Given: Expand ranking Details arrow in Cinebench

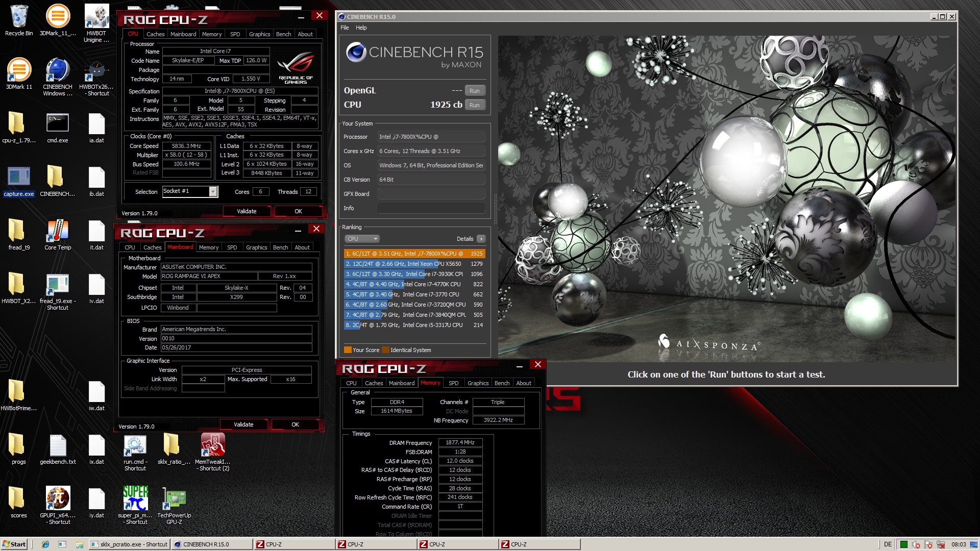Looking at the screenshot, I should 481,239.
